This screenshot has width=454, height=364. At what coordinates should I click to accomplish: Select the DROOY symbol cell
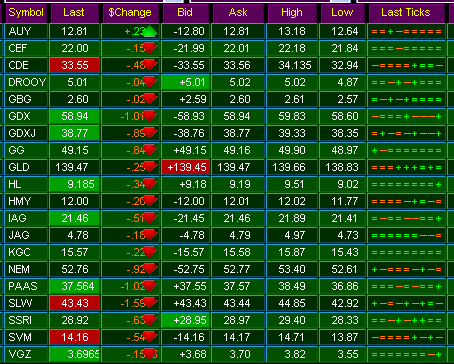[26, 82]
